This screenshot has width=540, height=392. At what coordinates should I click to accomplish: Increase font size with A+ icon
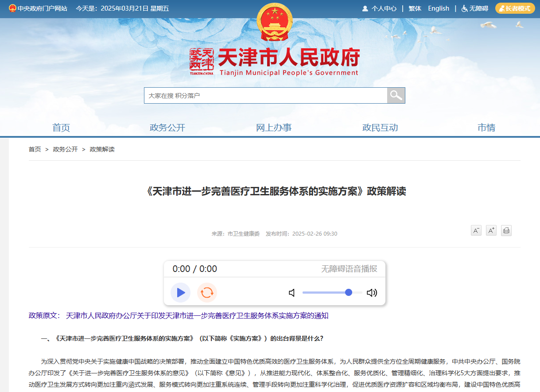[x=491, y=230]
